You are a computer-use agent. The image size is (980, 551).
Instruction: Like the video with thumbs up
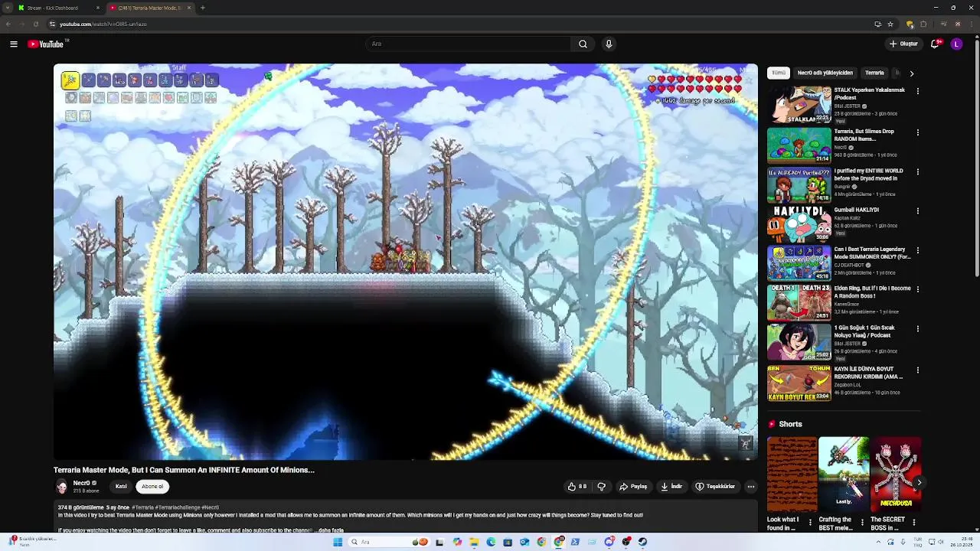(577, 486)
